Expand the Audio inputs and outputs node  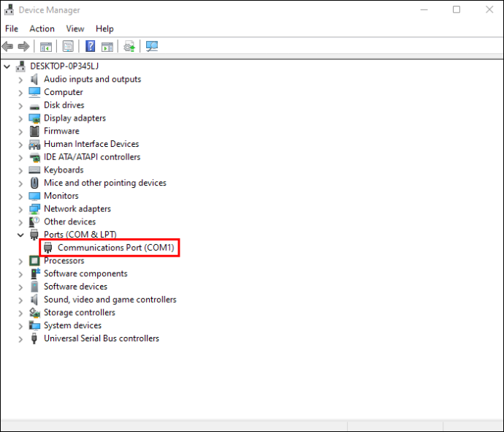point(20,80)
